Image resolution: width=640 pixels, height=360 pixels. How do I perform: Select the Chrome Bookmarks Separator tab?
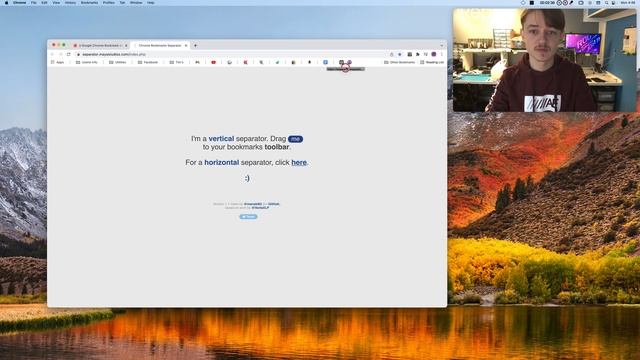tap(159, 45)
